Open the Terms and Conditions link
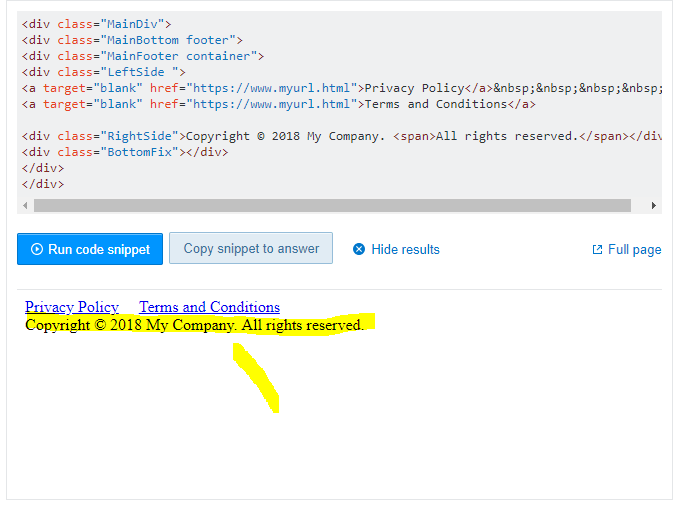 click(x=209, y=307)
